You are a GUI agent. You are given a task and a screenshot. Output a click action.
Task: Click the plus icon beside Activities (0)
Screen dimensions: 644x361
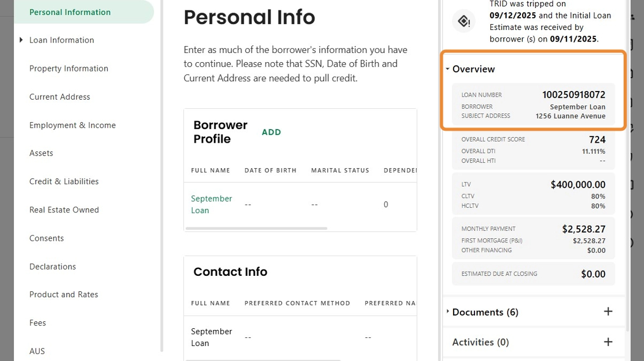(608, 342)
